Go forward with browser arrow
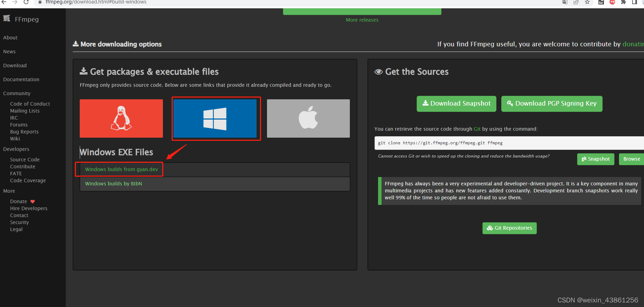 click(x=15, y=2)
